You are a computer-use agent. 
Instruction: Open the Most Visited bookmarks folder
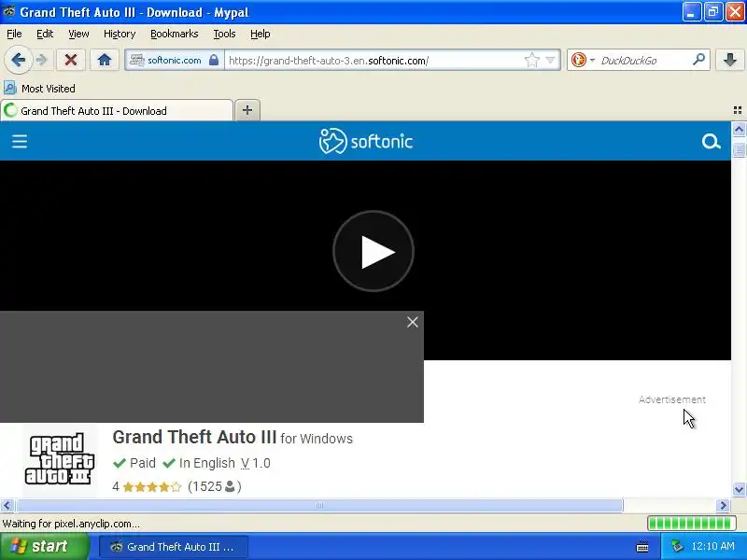[39, 89]
